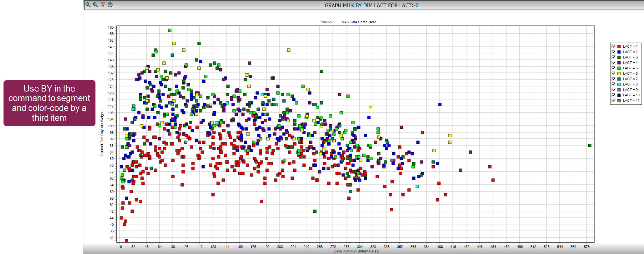The width and height of the screenshot is (644, 254).
Task: Disable the LACT = 6 checkbox
Action: 613,73
